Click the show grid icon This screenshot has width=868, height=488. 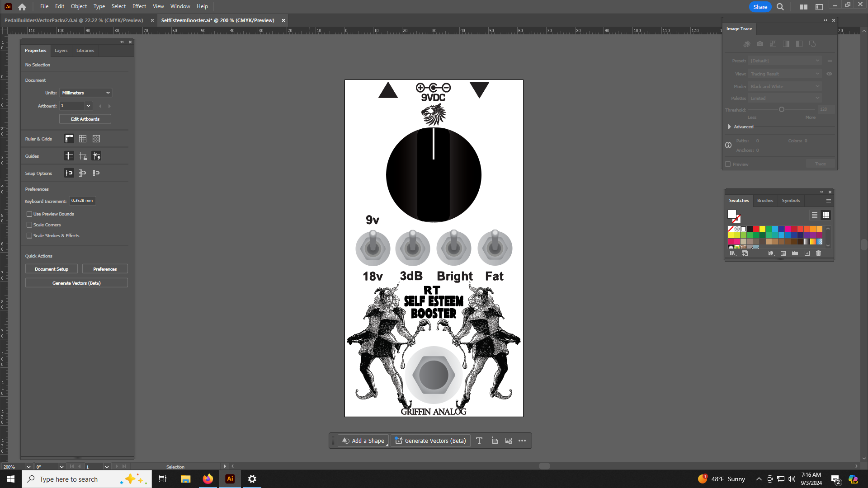[83, 139]
